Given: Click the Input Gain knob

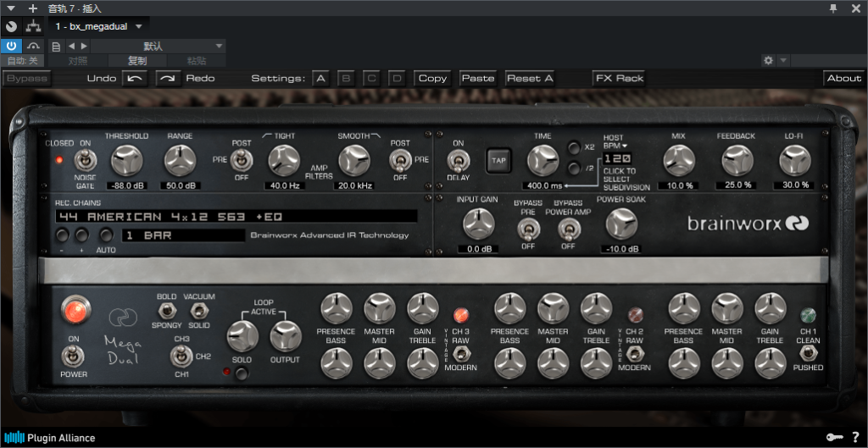Looking at the screenshot, I should click(x=478, y=224).
